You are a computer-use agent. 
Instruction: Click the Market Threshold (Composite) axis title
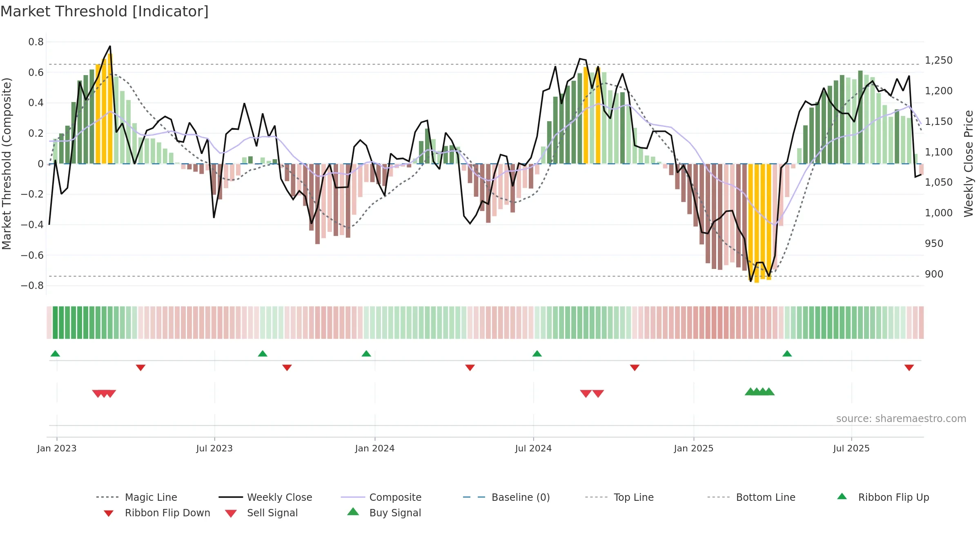point(7,164)
